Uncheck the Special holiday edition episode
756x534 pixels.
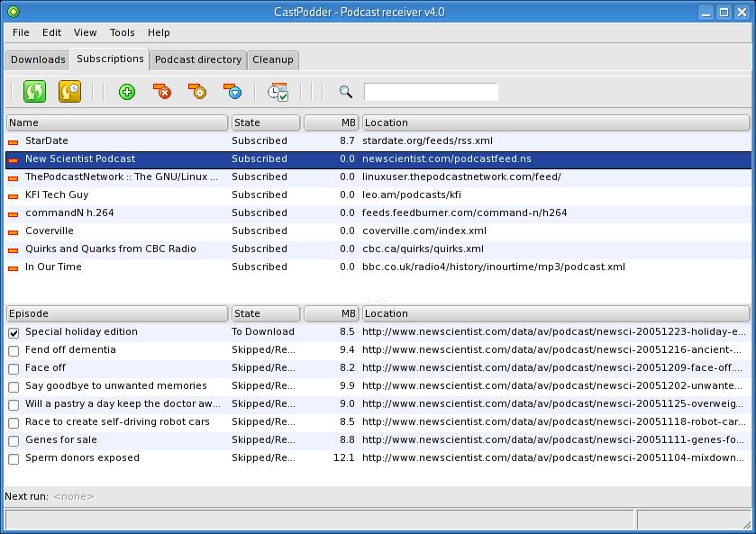14,332
